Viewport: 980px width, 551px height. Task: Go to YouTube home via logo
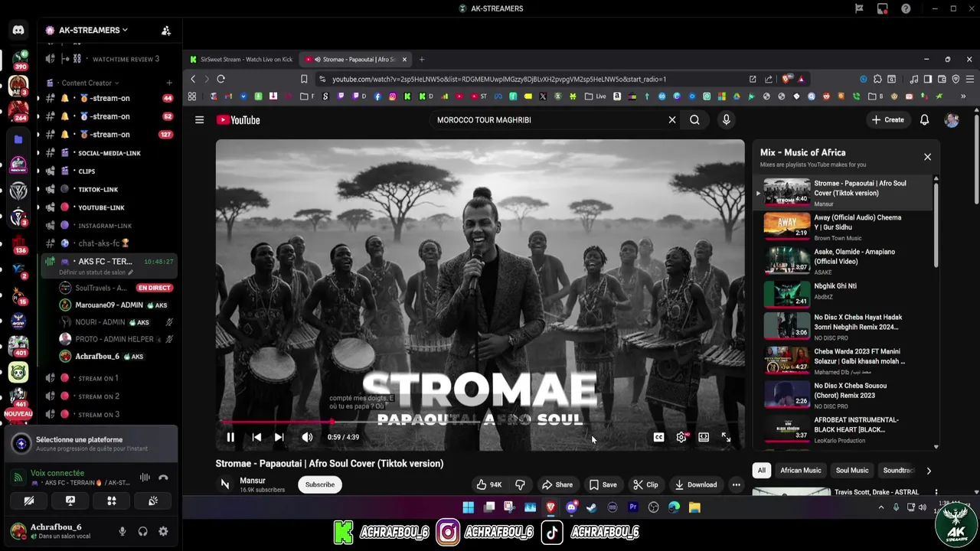[238, 120]
